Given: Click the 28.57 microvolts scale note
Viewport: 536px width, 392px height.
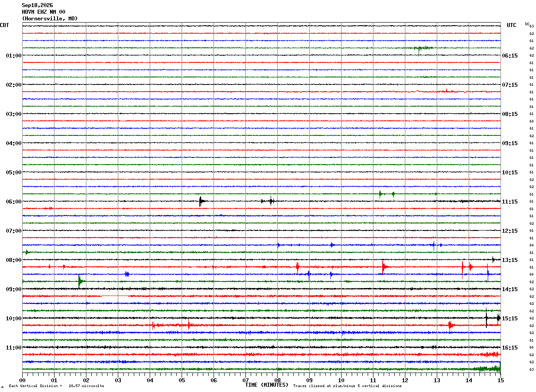Looking at the screenshot, I should tap(86, 386).
